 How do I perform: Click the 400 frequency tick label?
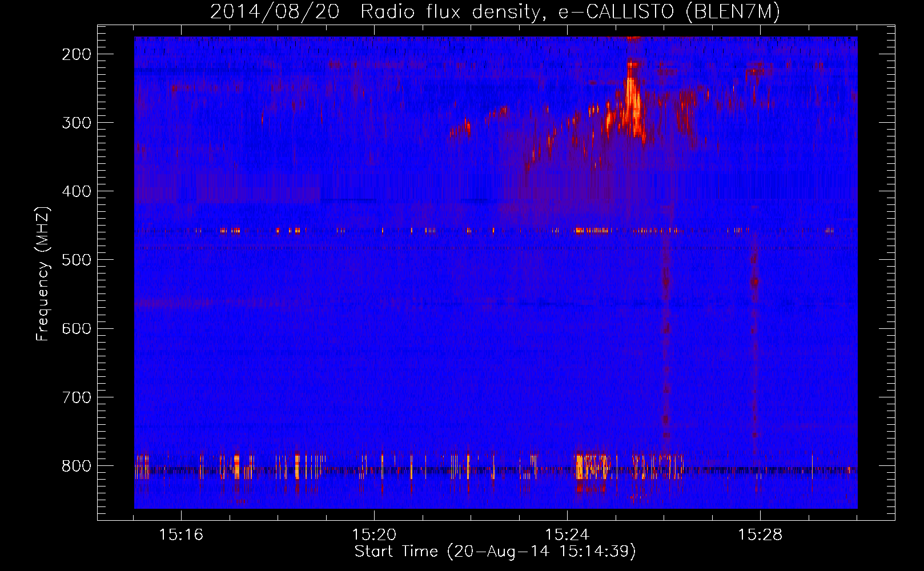coord(76,191)
